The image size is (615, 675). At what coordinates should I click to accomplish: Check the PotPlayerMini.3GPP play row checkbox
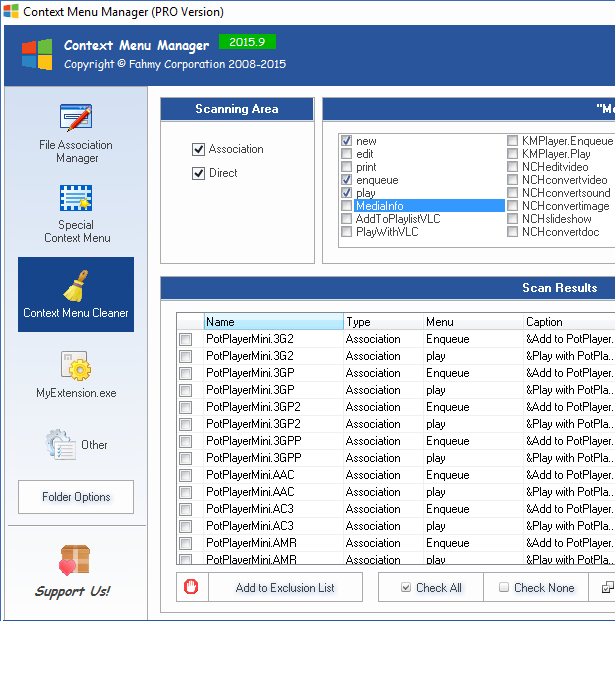tap(186, 458)
